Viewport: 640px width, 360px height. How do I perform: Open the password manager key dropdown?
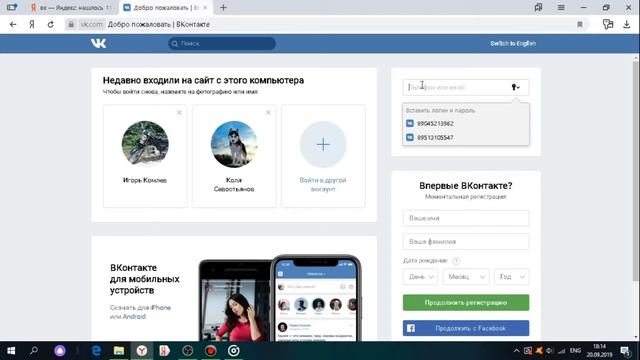516,87
